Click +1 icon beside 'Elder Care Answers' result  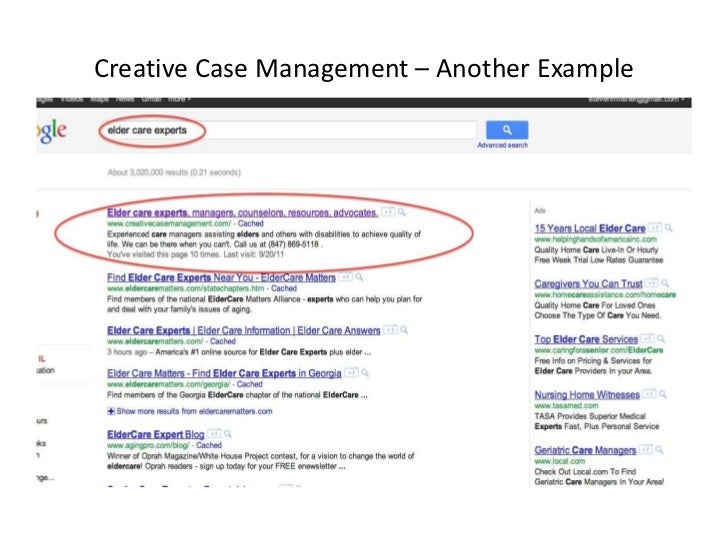[390, 330]
